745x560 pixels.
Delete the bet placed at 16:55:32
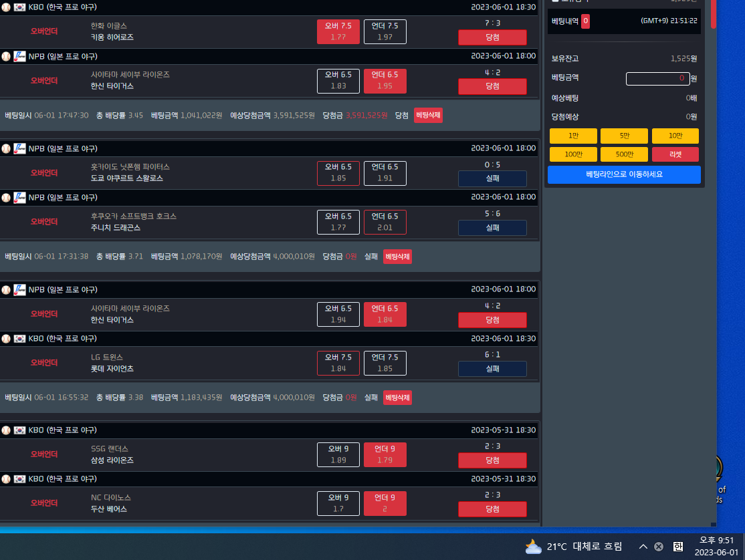397,398
